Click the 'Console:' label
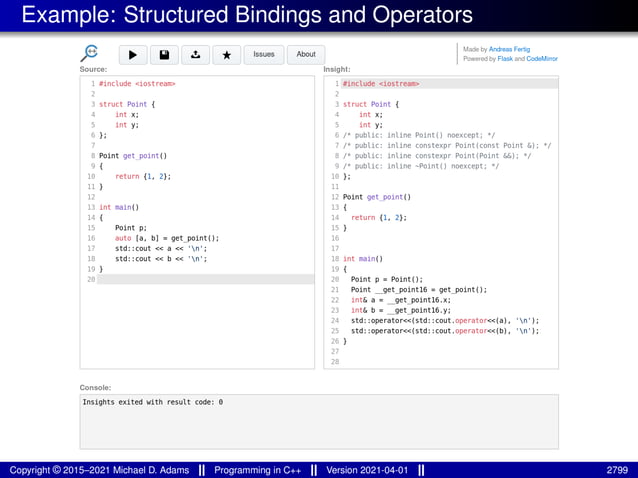 pyautogui.click(x=96, y=387)
